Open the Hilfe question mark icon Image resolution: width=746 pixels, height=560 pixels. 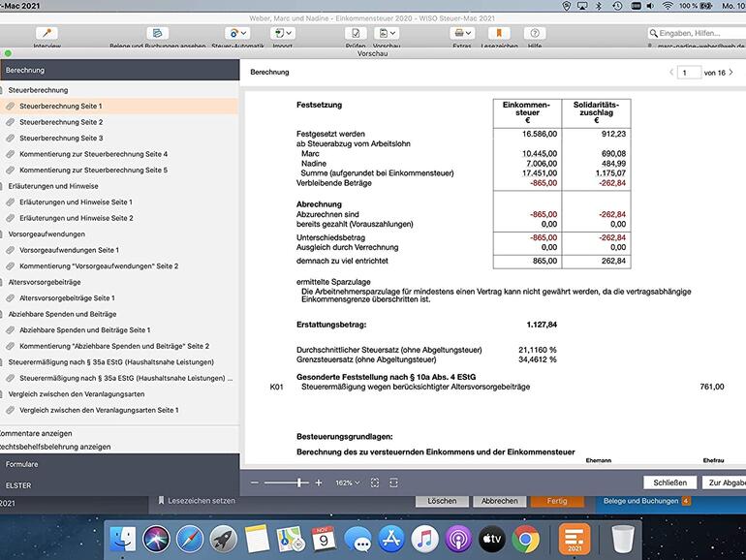pyautogui.click(x=535, y=33)
